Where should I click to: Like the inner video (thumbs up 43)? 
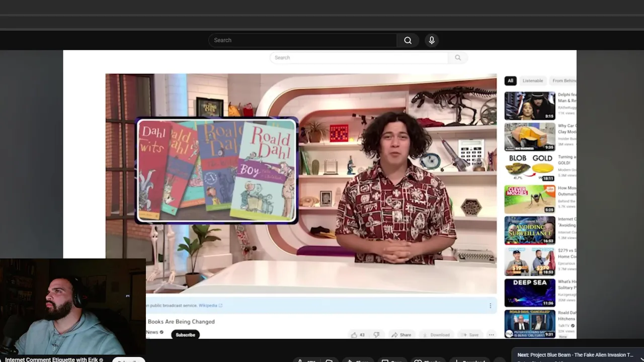pyautogui.click(x=358, y=335)
